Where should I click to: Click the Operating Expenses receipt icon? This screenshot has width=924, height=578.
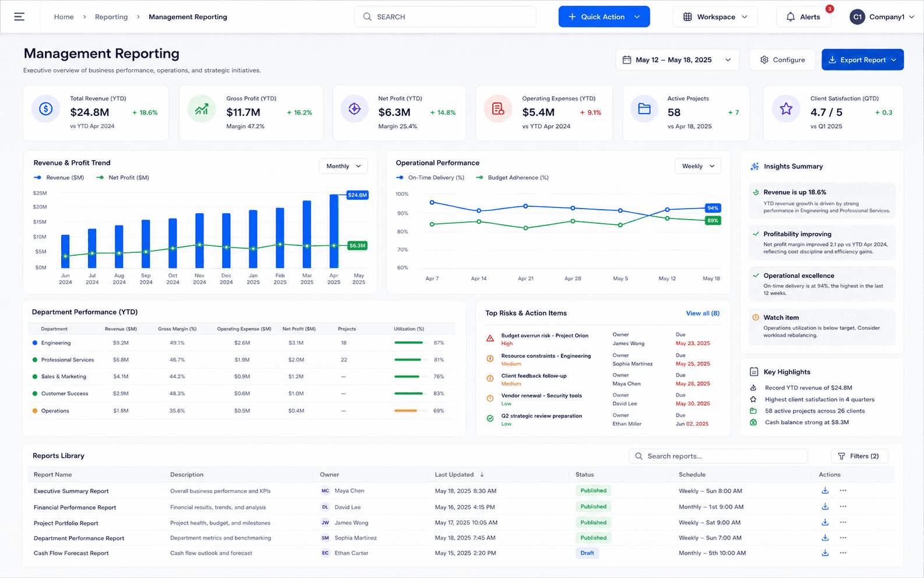[498, 109]
